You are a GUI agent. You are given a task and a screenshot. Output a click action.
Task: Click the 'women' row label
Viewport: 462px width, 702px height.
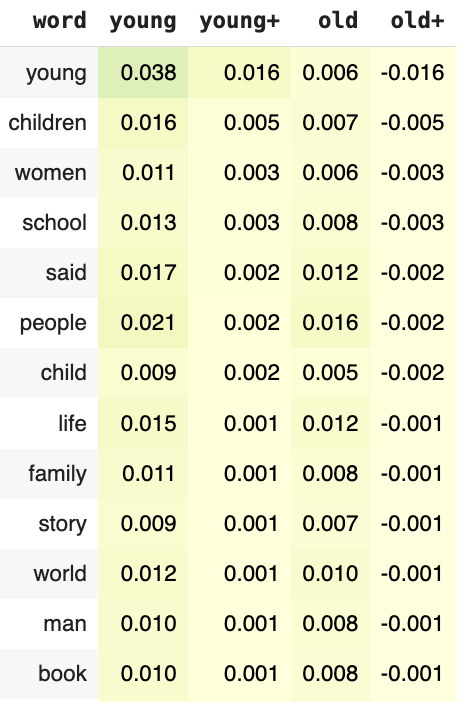[x=51, y=173]
